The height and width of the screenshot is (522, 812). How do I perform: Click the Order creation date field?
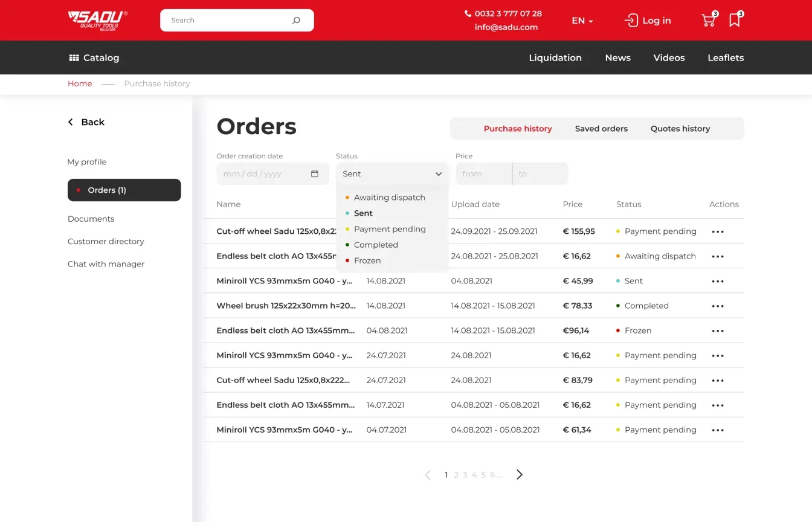pyautogui.click(x=272, y=174)
